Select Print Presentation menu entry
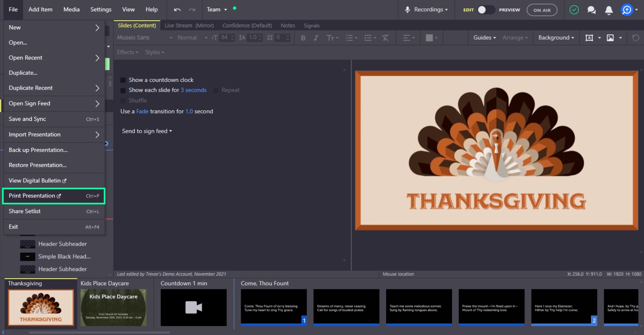The width and height of the screenshot is (644, 335). [x=54, y=196]
